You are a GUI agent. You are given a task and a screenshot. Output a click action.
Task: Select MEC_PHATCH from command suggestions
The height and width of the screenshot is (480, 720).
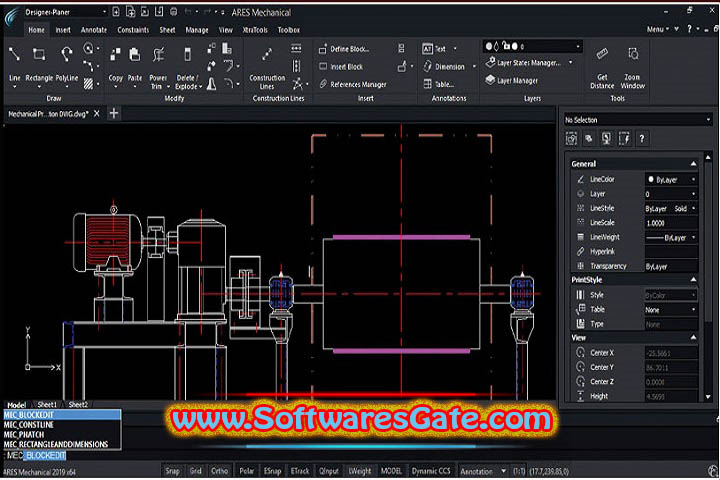click(x=62, y=434)
